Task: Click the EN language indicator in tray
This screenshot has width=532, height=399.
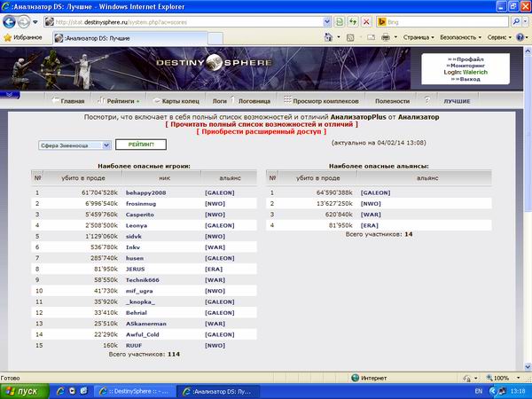Action: 479,391
